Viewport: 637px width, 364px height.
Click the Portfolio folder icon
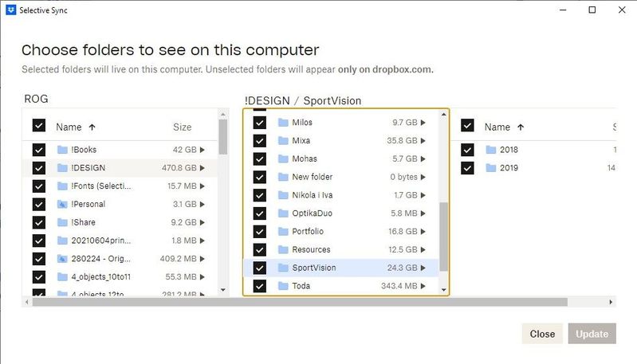(x=283, y=231)
